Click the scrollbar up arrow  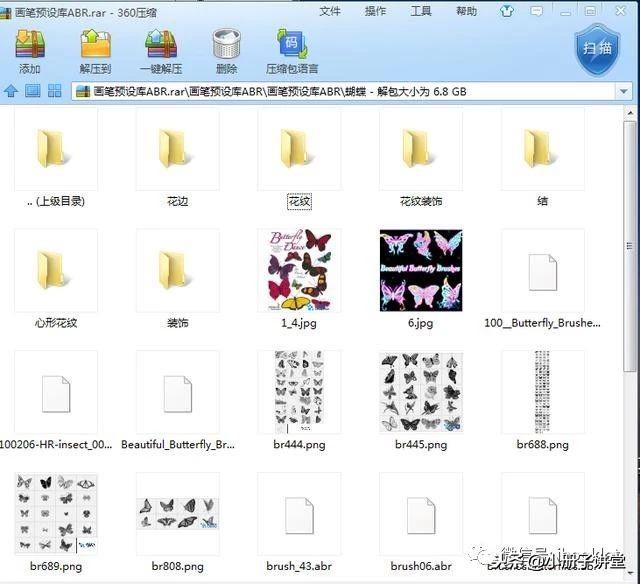point(630,113)
